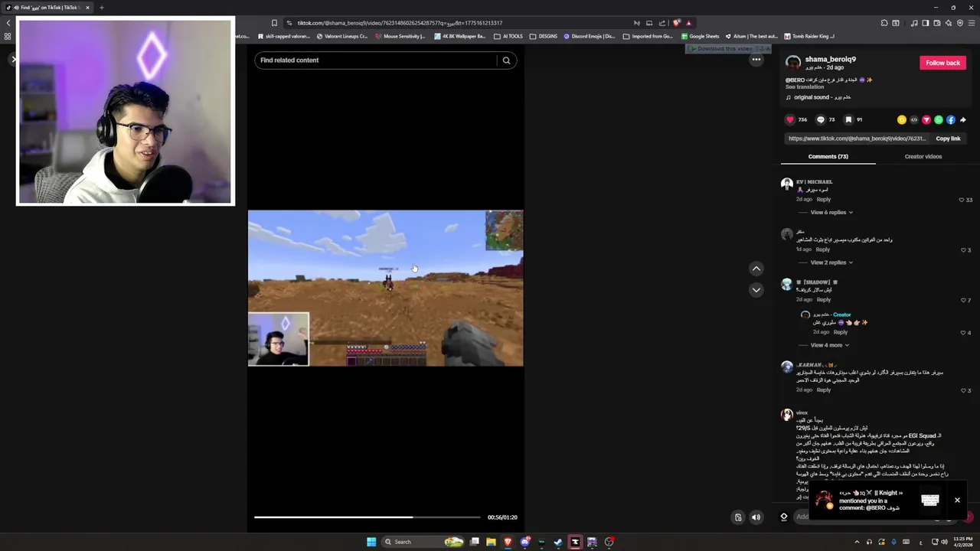Viewport: 980px width, 551px height.
Task: Share video on Facebook
Action: (x=951, y=119)
